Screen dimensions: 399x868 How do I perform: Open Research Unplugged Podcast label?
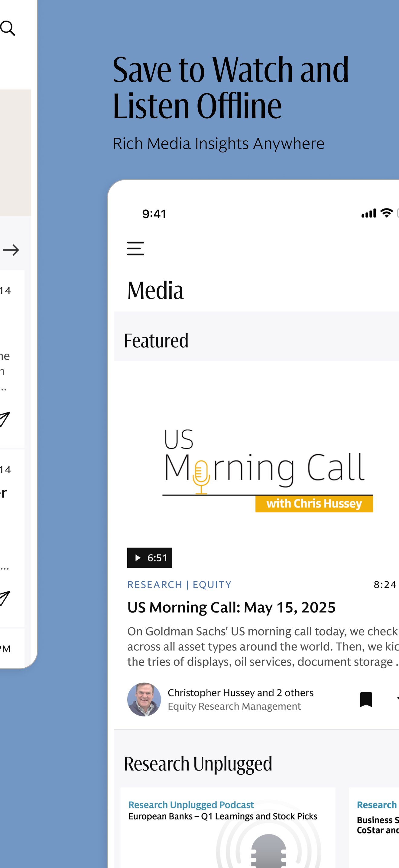pos(191,805)
